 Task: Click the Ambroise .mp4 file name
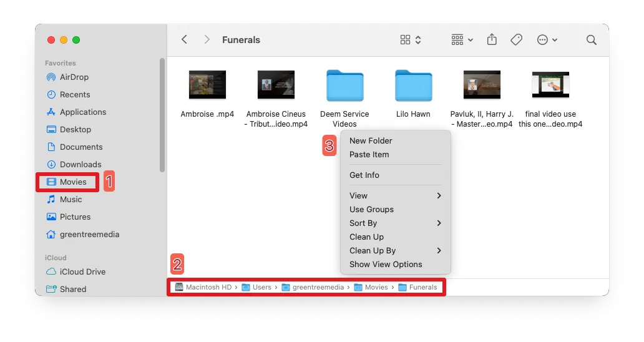(207, 114)
